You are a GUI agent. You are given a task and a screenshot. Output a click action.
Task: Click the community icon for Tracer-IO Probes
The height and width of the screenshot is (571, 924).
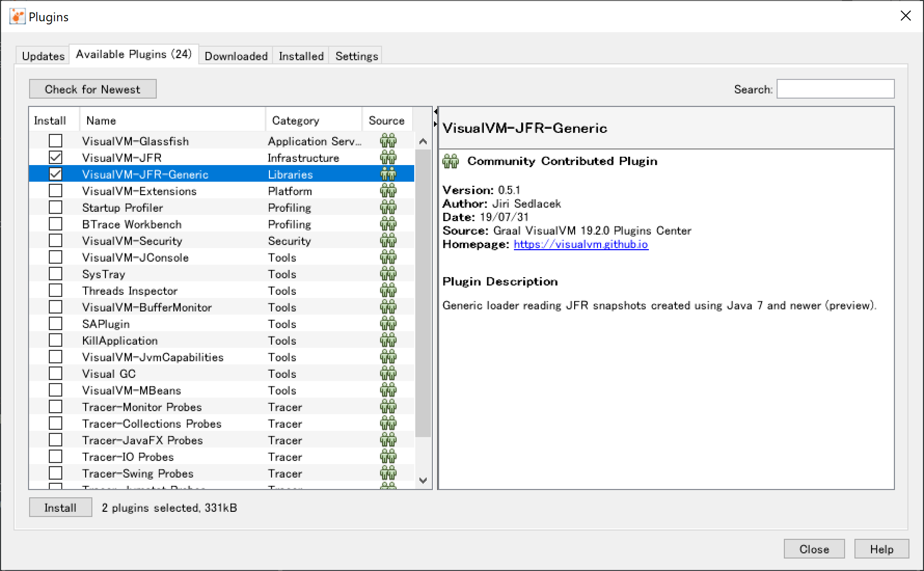388,456
